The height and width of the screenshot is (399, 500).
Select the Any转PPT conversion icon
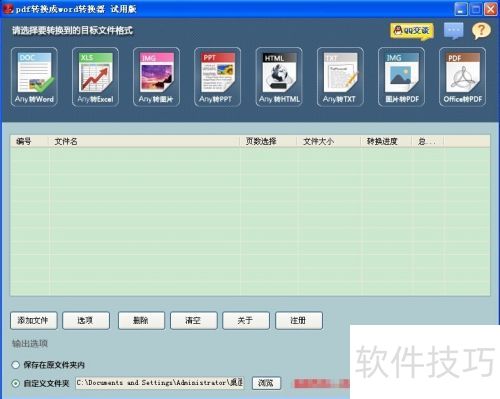click(217, 77)
